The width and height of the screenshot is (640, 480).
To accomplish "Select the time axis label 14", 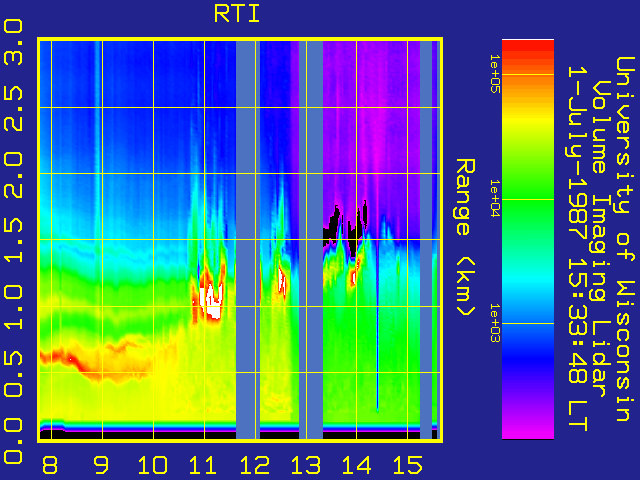I will tap(357, 465).
